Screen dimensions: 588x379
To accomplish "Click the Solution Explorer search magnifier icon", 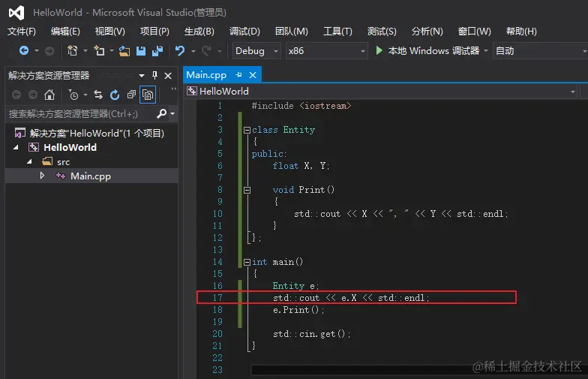I will (x=162, y=113).
